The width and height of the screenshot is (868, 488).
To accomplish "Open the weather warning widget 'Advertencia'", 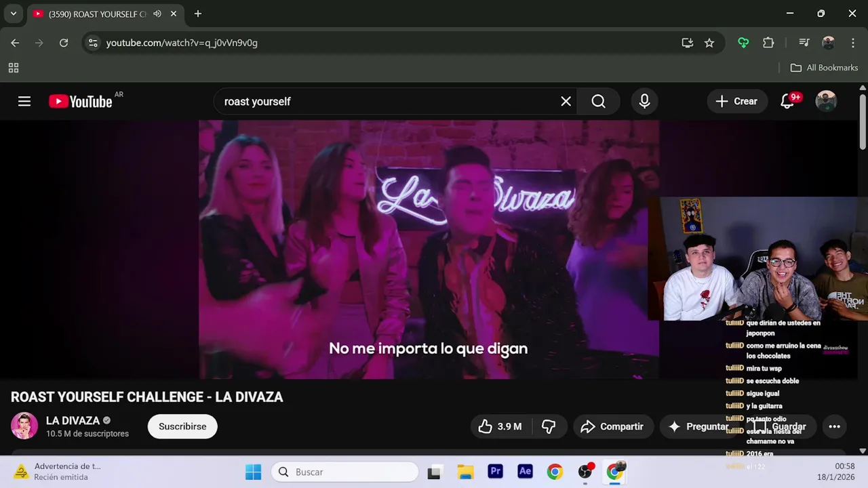I will (57, 472).
